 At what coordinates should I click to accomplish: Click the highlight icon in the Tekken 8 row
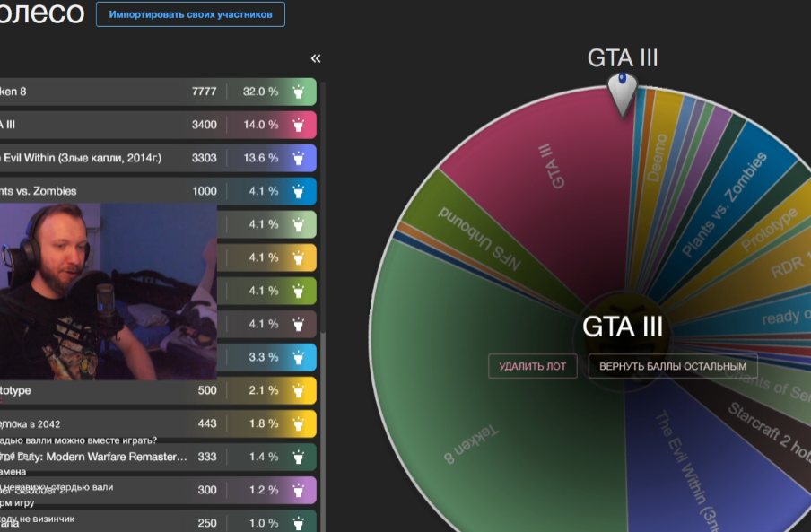click(x=299, y=92)
